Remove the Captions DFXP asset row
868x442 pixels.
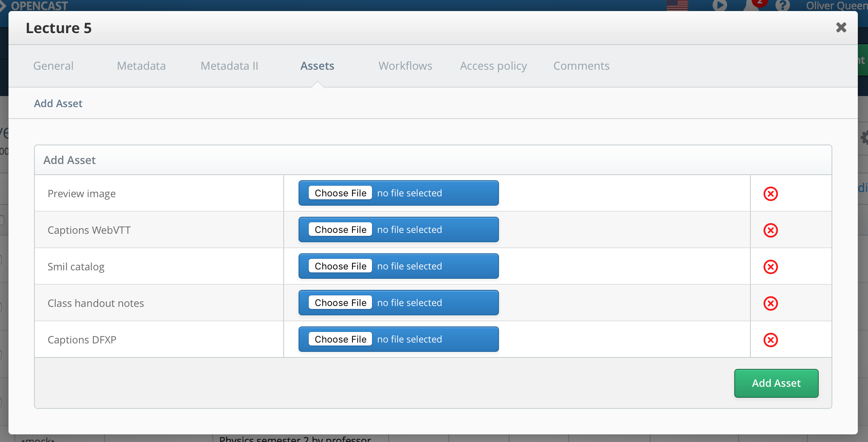tap(770, 340)
